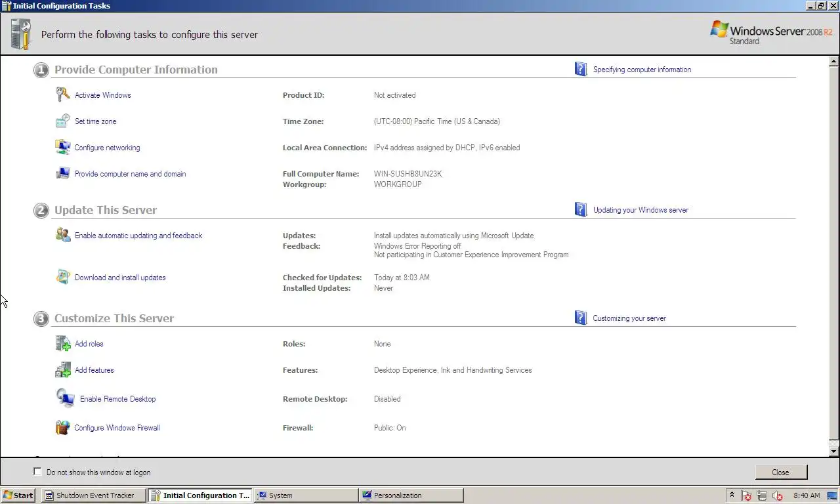840x504 pixels.
Task: Click Roles value 'None'
Action: [382, 344]
